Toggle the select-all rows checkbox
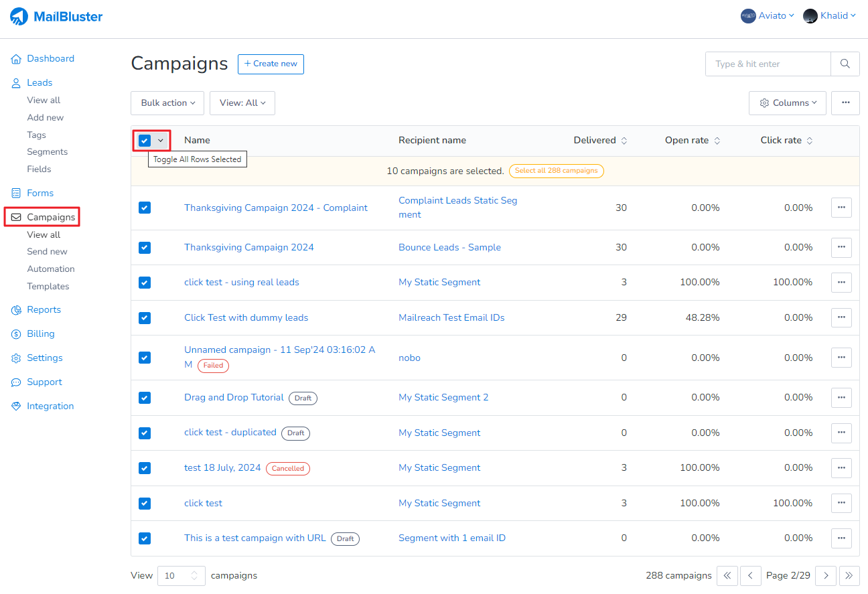868x594 pixels. (145, 141)
